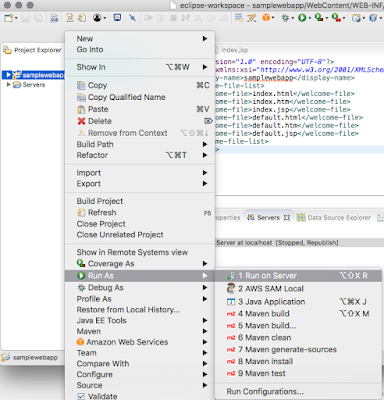
Task: Open the Refactor submenu
Action: tap(140, 155)
